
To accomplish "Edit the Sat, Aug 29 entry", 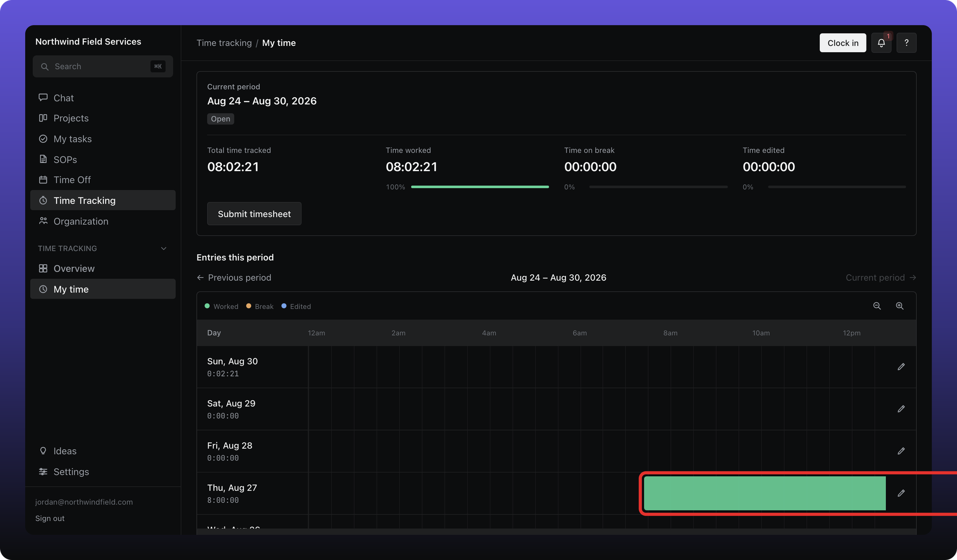I will tap(901, 409).
